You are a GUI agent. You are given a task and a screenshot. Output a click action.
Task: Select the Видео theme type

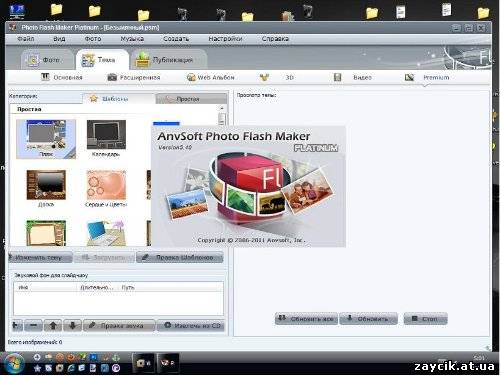pyautogui.click(x=353, y=77)
